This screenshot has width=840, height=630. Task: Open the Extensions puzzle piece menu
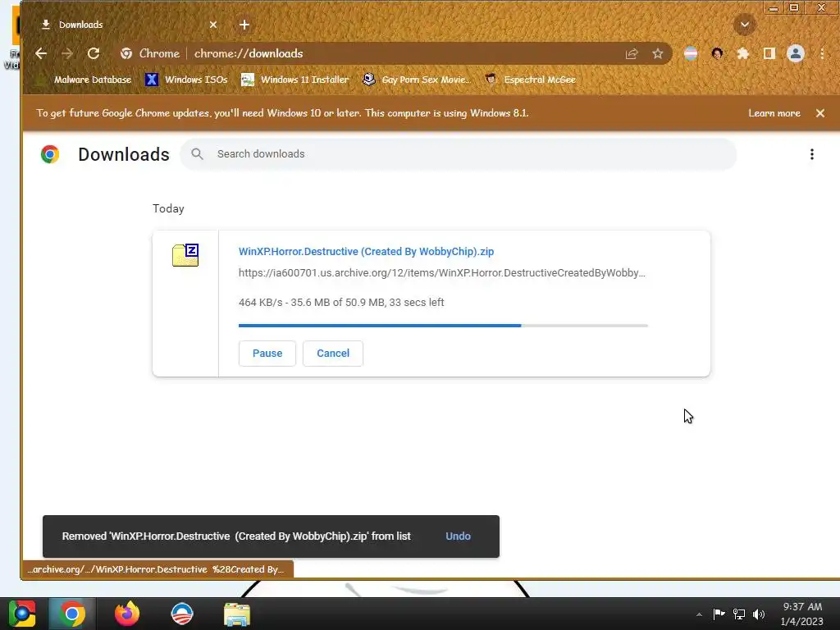[x=743, y=53]
